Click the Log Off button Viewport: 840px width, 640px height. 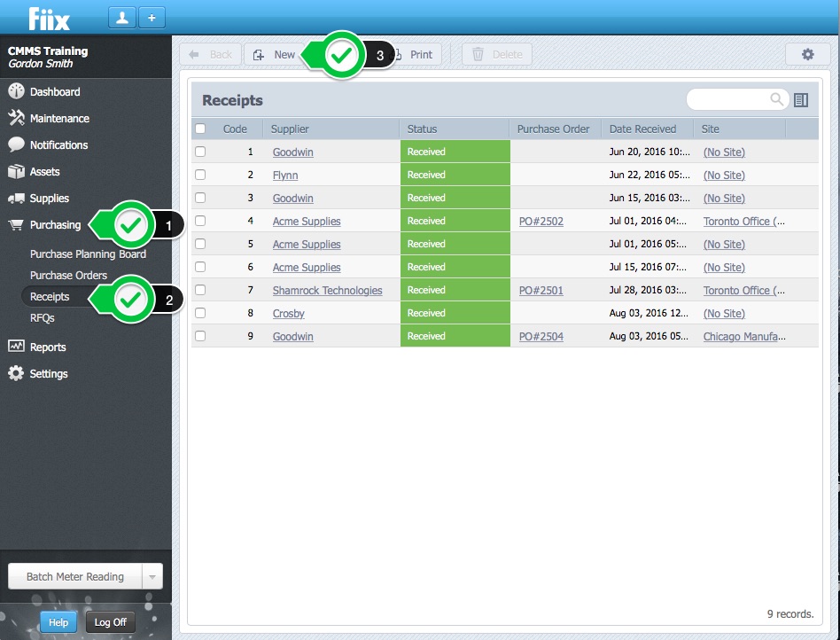tap(111, 622)
